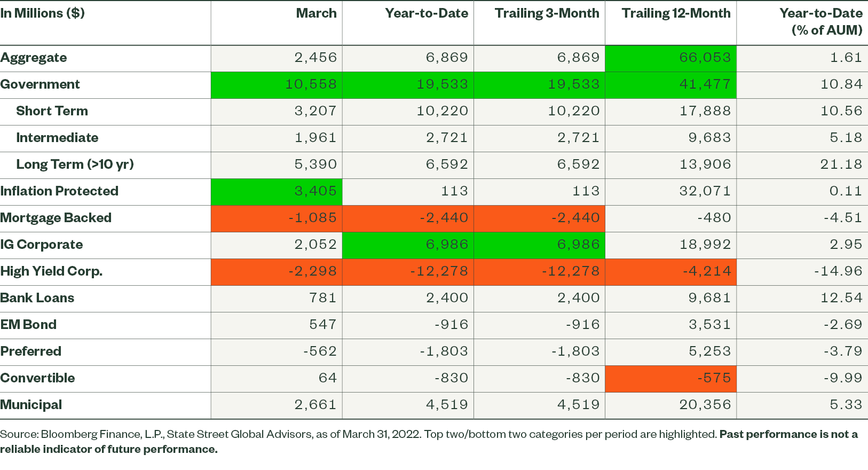868x470 pixels.
Task: Click the Trailing 12-Month column header
Action: 676,13
